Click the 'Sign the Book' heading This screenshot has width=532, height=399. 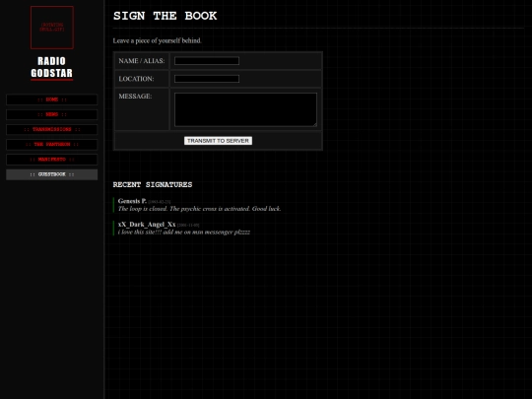(165, 16)
